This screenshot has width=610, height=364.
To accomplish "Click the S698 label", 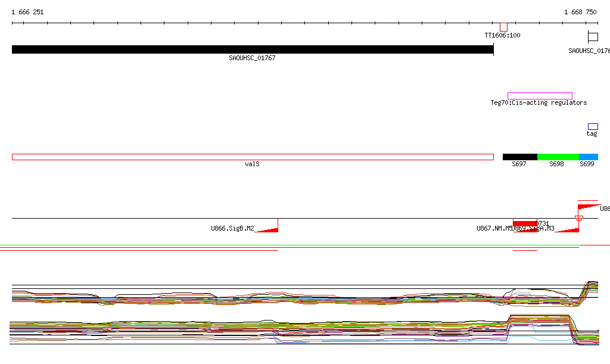I will (x=556, y=164).
